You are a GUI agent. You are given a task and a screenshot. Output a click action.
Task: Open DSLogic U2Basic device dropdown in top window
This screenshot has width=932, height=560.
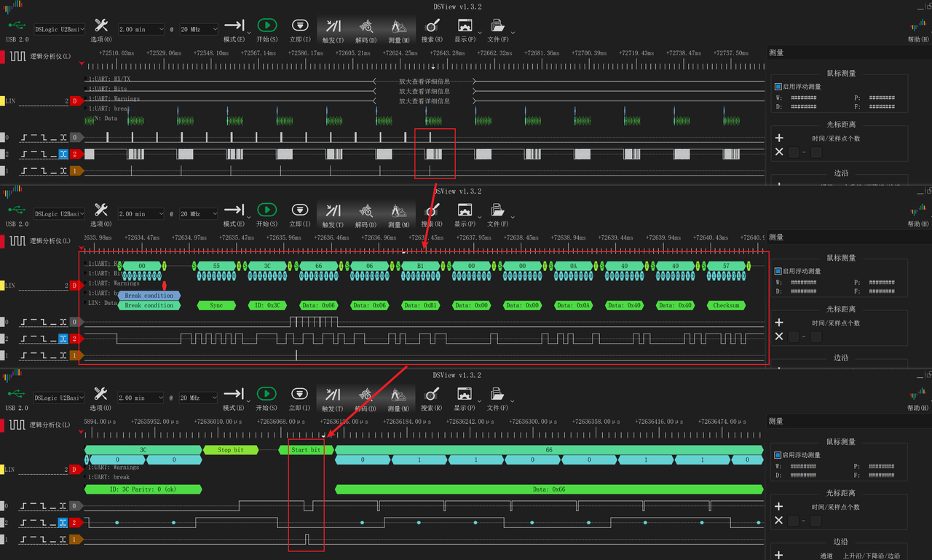tap(60, 29)
